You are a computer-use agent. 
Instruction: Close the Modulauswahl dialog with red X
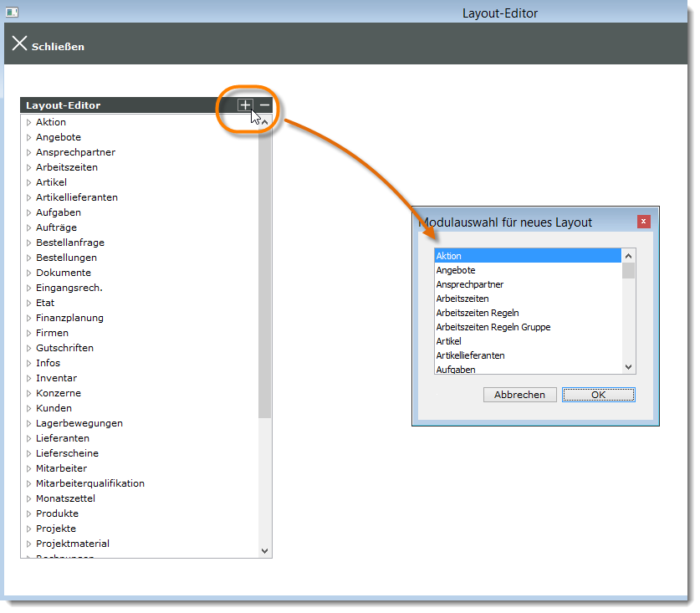coord(643,222)
